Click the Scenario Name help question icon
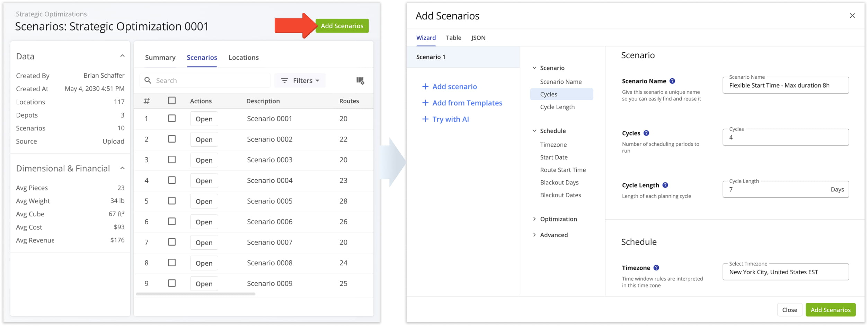Image resolution: width=868 pixels, height=326 pixels. coord(672,81)
